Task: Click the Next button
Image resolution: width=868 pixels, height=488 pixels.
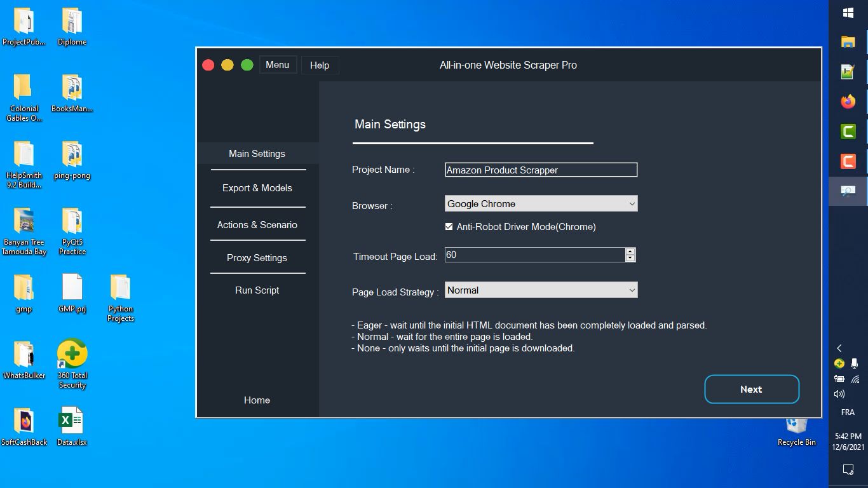Action: point(751,390)
